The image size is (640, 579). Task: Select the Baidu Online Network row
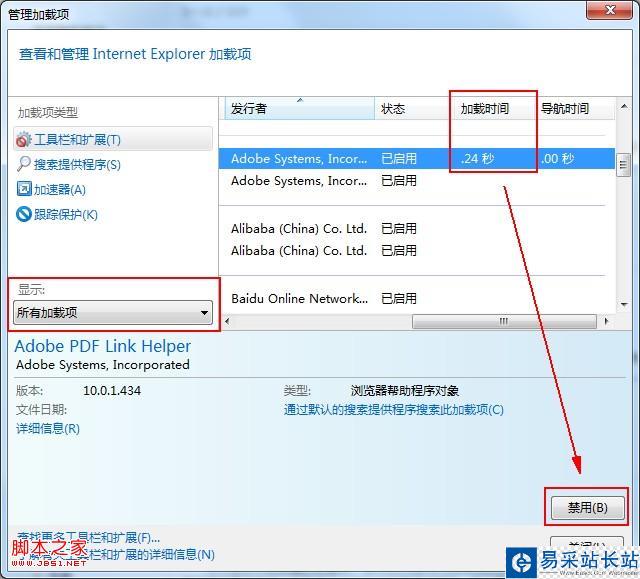pyautogui.click(x=417, y=299)
